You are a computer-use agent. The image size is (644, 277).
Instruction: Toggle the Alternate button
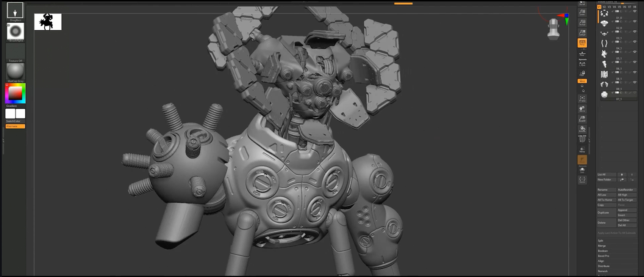coord(15,126)
